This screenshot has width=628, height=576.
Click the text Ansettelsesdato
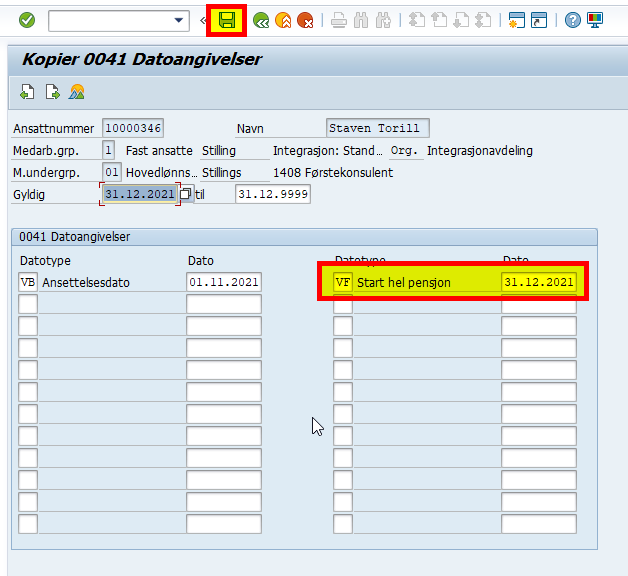86,282
